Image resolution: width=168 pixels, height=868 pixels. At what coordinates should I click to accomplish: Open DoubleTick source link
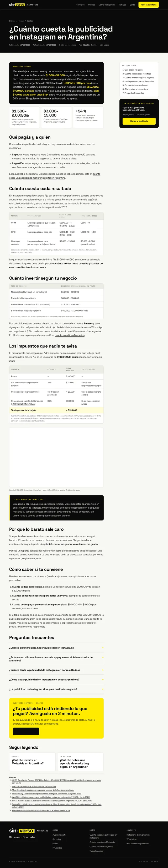(x=56, y=805)
